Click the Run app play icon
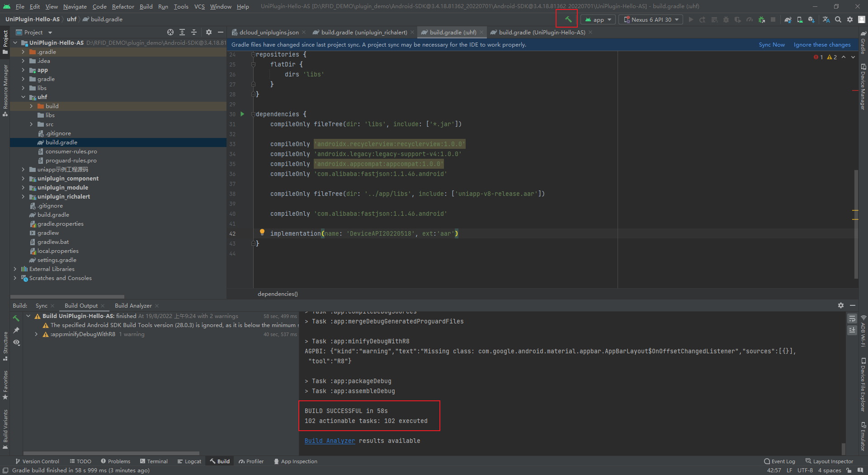The height and width of the screenshot is (475, 868). 691,19
